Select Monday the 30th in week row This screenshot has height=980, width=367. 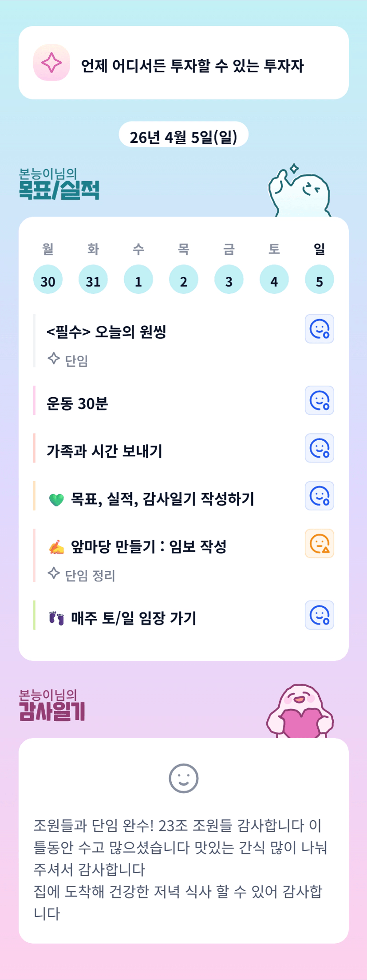[x=48, y=280]
